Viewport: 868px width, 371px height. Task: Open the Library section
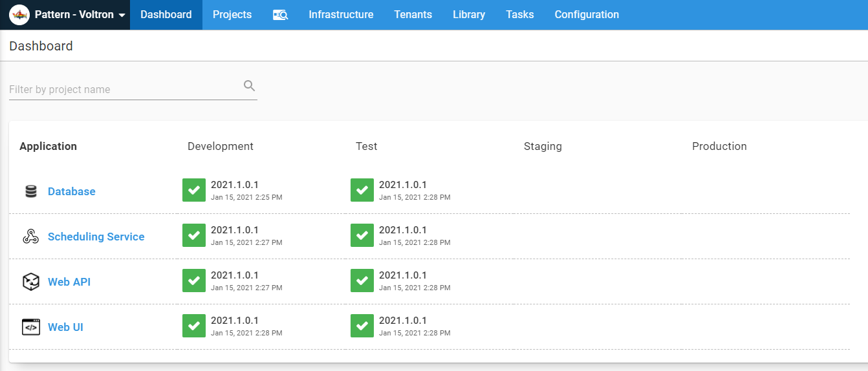click(469, 15)
